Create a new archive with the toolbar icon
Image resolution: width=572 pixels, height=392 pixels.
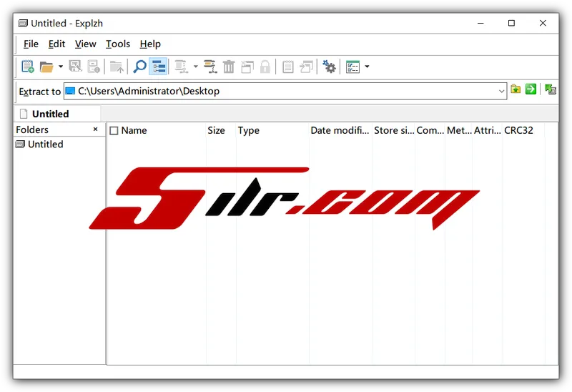click(x=28, y=67)
